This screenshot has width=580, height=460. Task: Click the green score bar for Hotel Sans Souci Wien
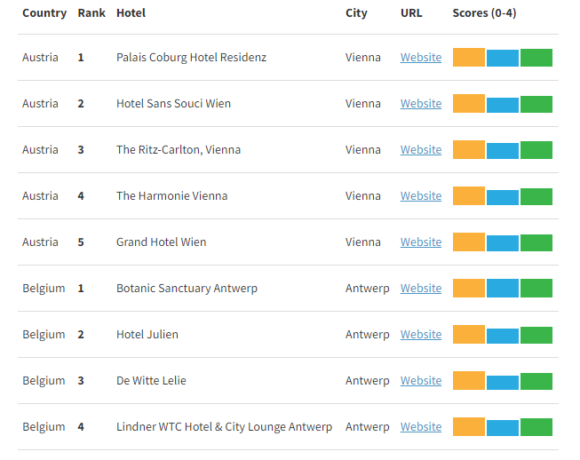[536, 104]
